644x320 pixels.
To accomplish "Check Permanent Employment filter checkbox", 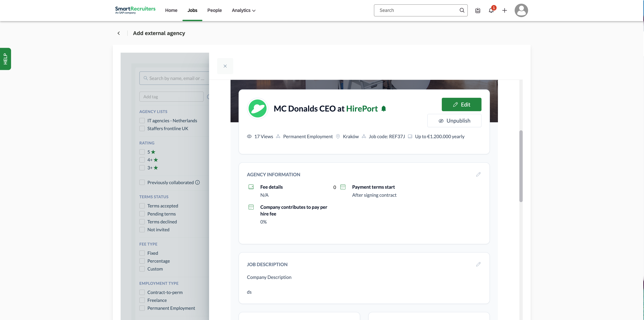I will click(x=142, y=308).
